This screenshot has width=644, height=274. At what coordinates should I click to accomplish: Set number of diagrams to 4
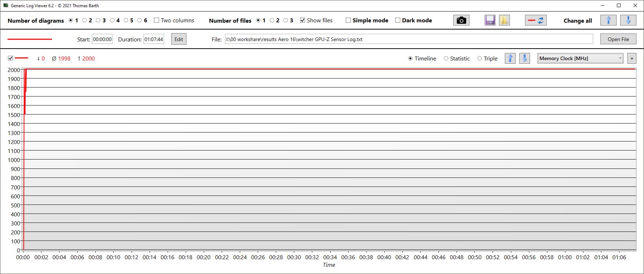(112, 21)
